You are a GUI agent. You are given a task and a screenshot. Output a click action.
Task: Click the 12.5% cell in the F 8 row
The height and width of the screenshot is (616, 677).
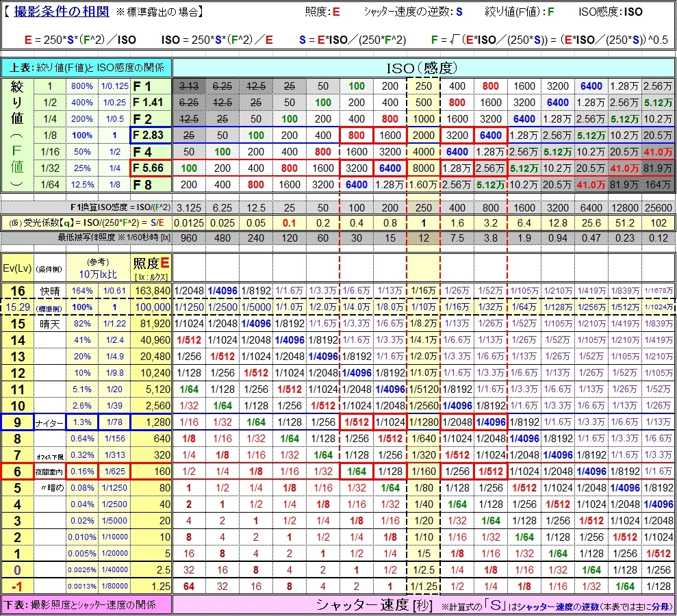pos(82,185)
